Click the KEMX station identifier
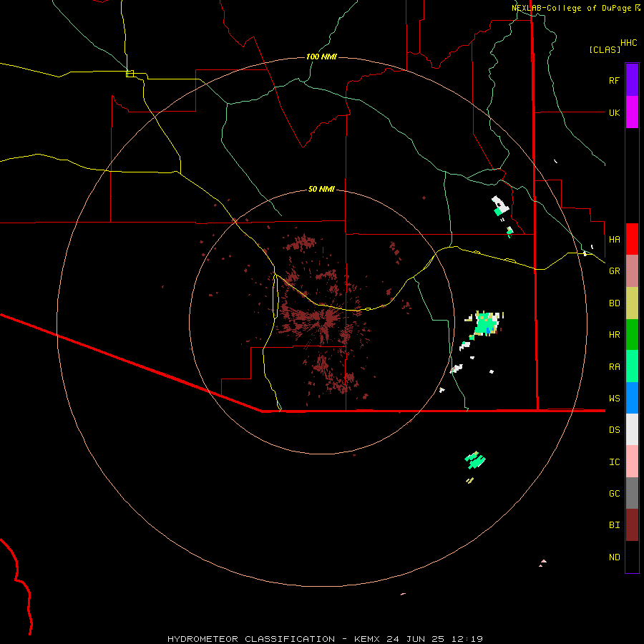644x644 pixels. click(367, 639)
